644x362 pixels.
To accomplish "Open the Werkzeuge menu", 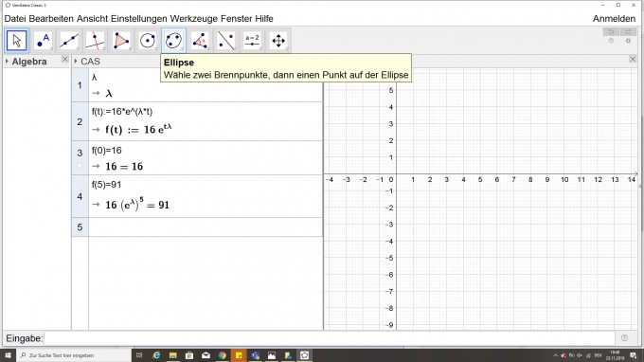I will (194, 19).
